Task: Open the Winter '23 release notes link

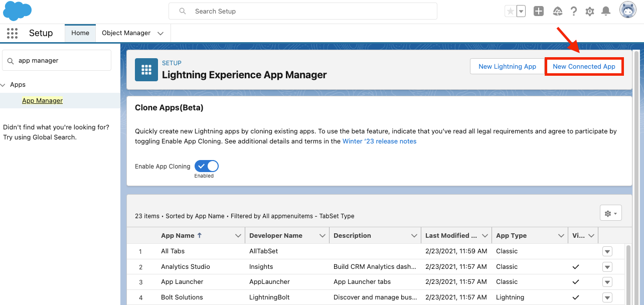Action: click(379, 141)
